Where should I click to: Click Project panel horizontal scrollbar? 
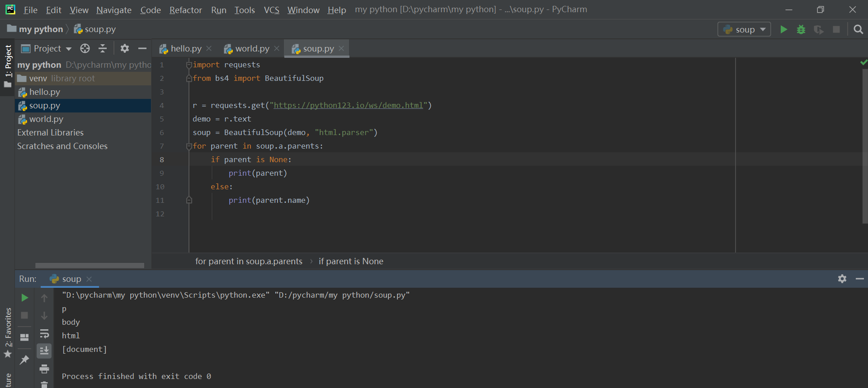tap(90, 266)
